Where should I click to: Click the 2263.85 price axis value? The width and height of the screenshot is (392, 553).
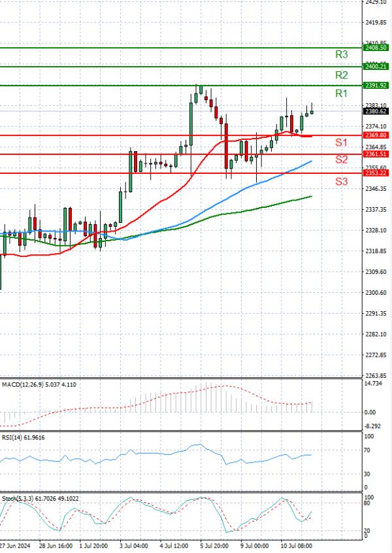coord(376,377)
